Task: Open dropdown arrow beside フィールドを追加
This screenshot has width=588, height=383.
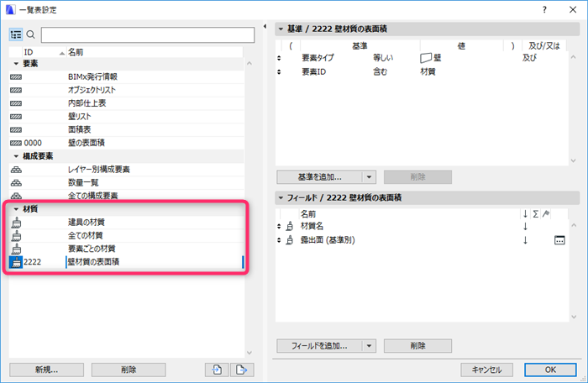Action: tap(370, 346)
